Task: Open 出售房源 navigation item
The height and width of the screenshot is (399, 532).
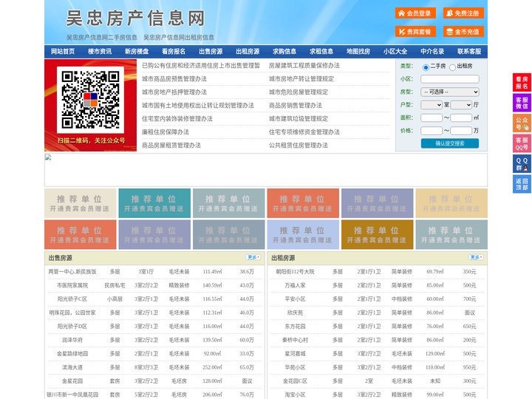Action: click(x=211, y=52)
